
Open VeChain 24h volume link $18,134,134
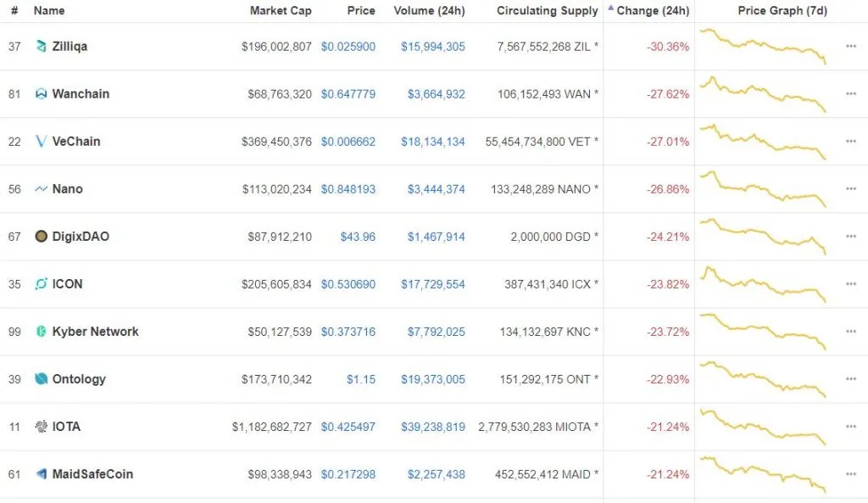433,142
